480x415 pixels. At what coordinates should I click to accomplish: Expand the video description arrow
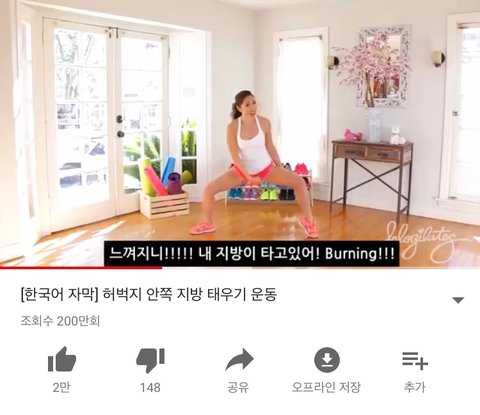pyautogui.click(x=458, y=300)
